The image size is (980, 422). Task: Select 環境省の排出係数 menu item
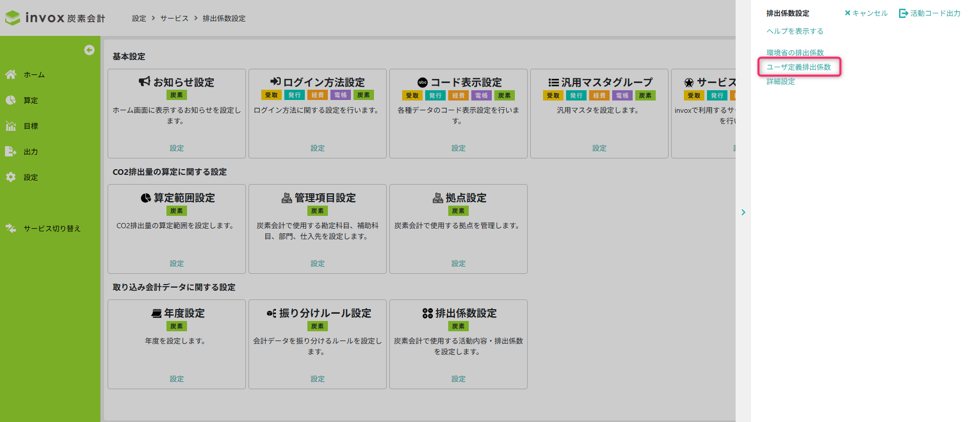click(795, 53)
